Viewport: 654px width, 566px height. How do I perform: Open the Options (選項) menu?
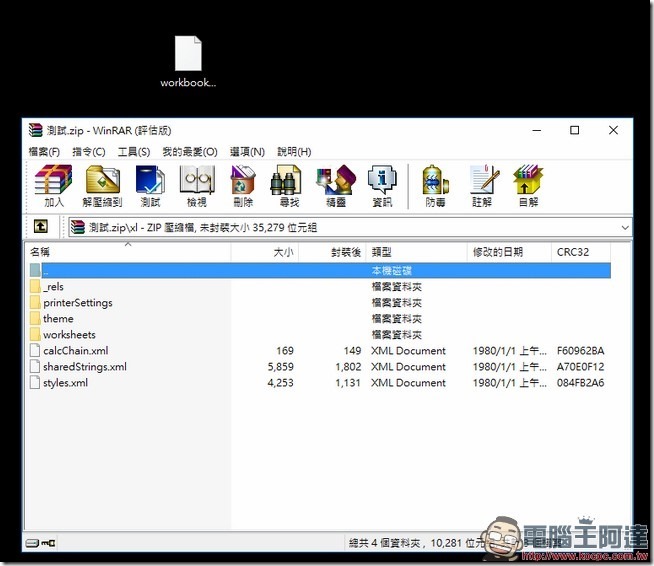[247, 152]
